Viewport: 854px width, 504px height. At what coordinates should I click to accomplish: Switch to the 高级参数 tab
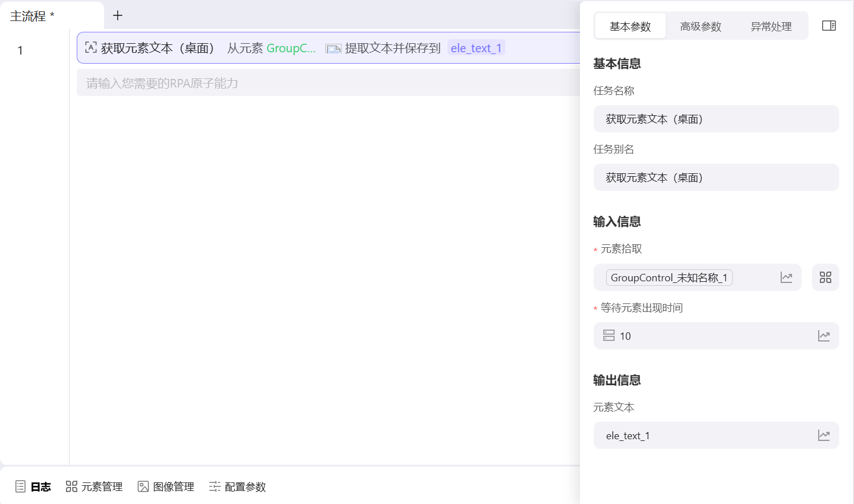tap(700, 26)
